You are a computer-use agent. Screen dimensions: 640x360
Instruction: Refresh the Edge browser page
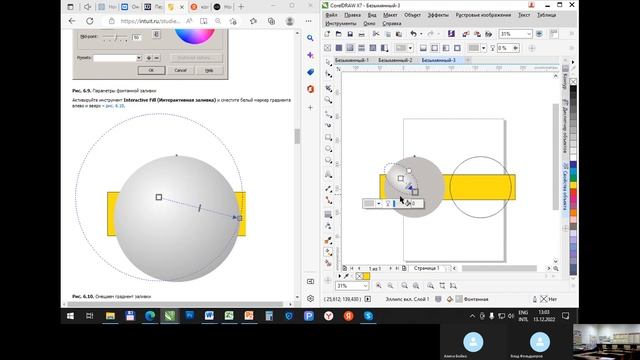pos(89,21)
